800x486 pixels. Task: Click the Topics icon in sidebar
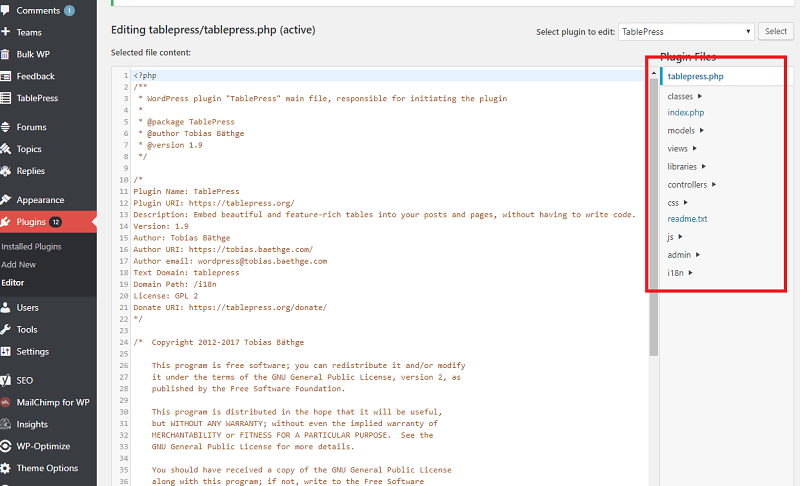[x=5, y=149]
